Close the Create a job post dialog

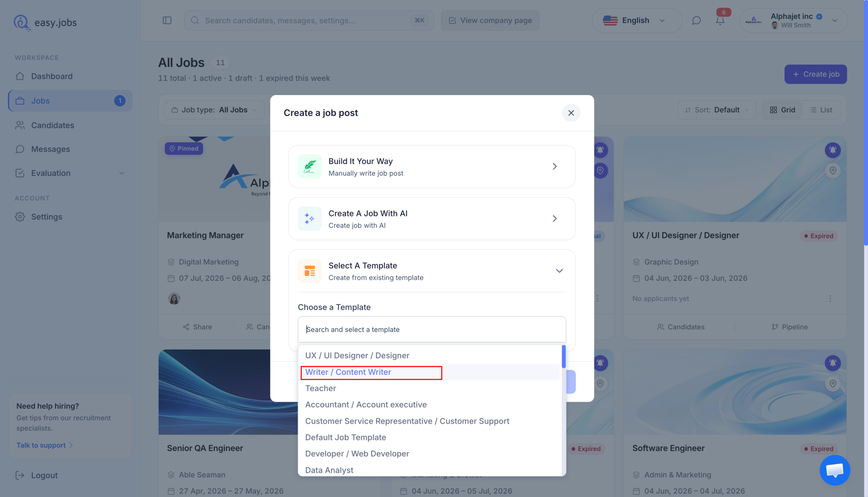point(571,113)
